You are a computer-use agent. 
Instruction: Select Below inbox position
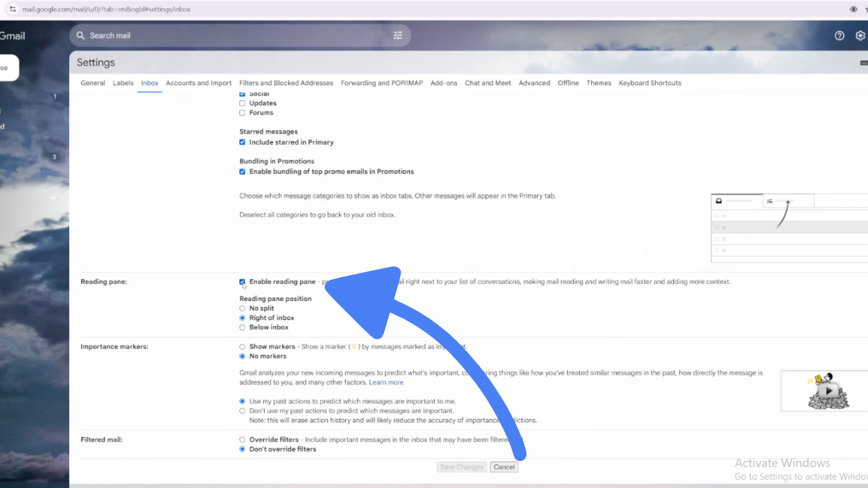(x=242, y=327)
